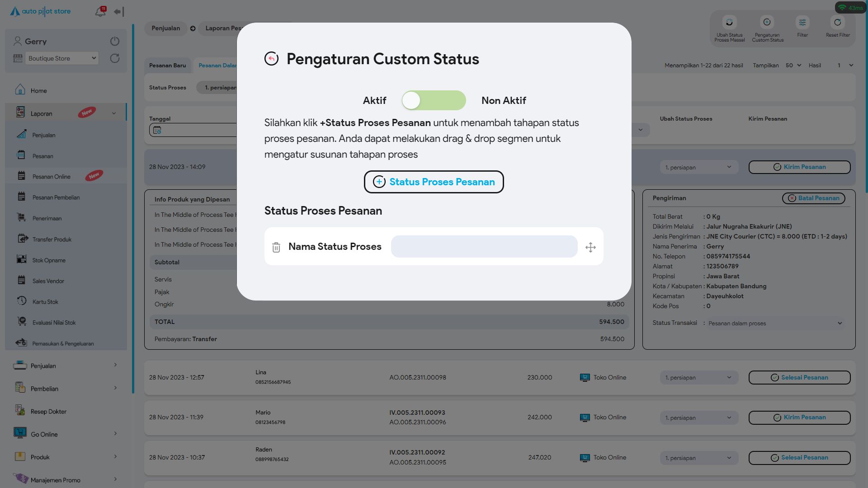This screenshot has height=488, width=868.
Task: Click the Nama Status Proses input field
Action: 484,247
